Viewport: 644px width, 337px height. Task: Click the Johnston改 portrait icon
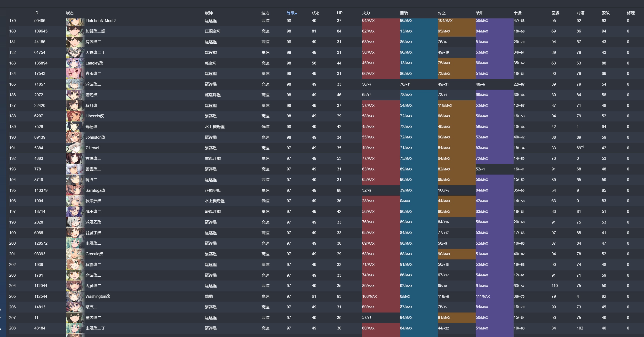(x=74, y=137)
